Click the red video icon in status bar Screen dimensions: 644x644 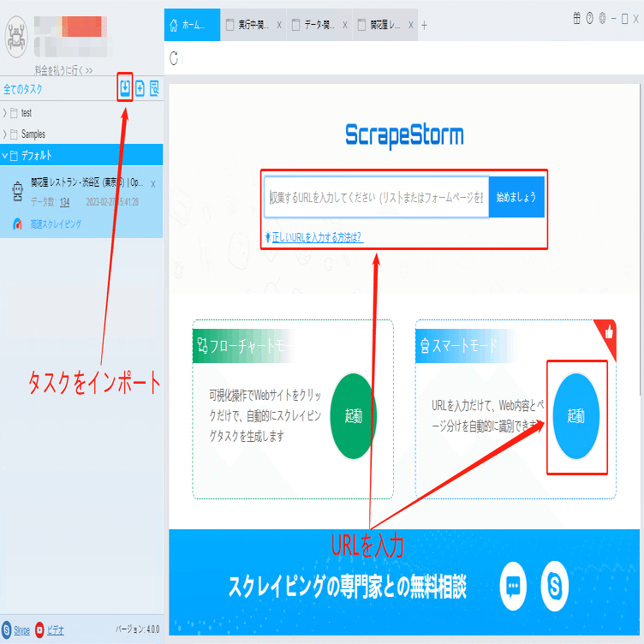(39, 629)
